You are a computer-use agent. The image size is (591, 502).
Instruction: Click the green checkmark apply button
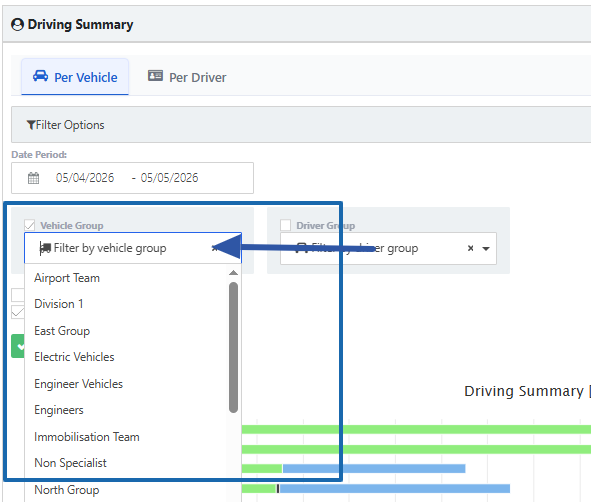(x=18, y=346)
